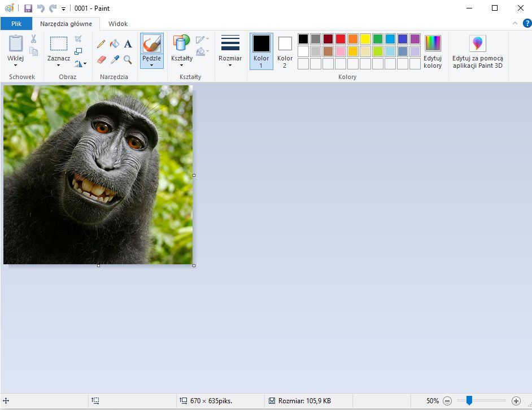Image resolution: width=532 pixels, height=410 pixels.
Task: Activate Kolor 1 black swatch
Action: (x=261, y=43)
